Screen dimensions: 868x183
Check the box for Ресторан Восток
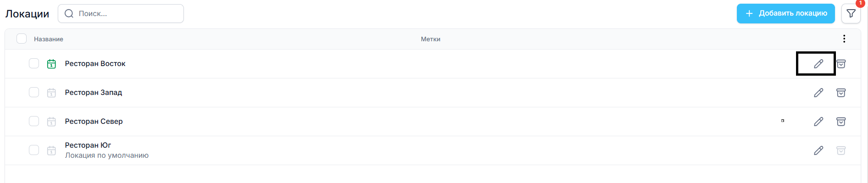34,63
